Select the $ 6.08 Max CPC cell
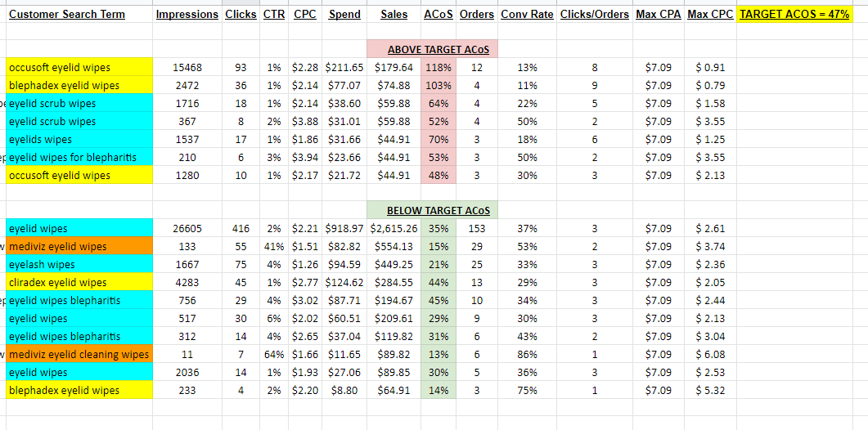 point(710,354)
